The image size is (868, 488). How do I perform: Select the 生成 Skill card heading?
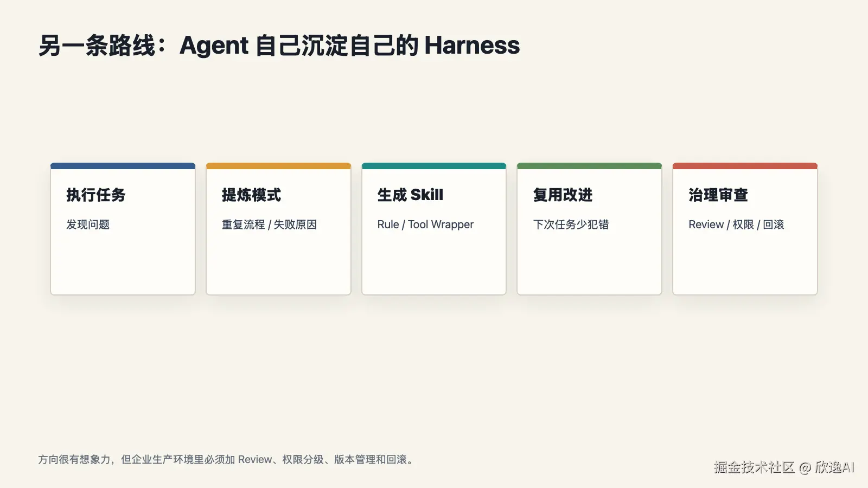click(410, 195)
